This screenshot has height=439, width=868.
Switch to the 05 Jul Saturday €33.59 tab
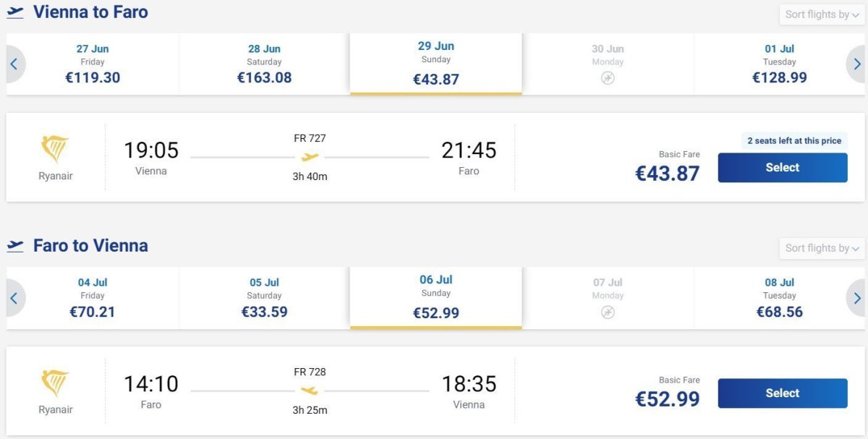pyautogui.click(x=264, y=297)
